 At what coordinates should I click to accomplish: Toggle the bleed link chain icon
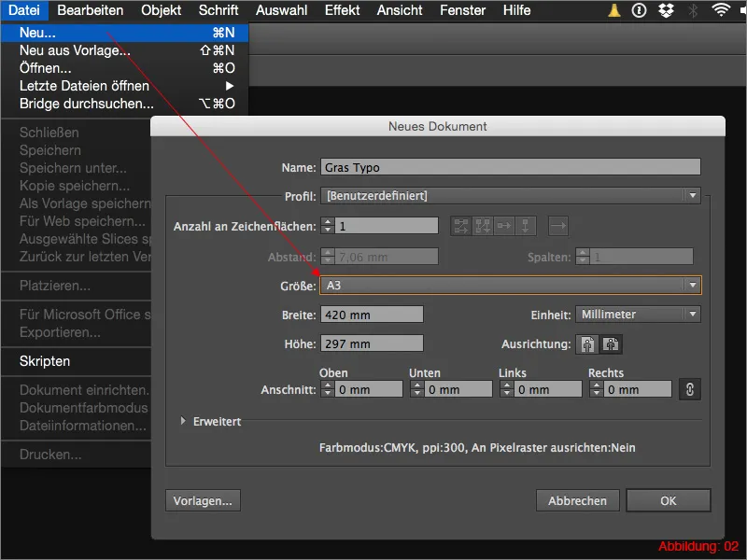point(689,389)
